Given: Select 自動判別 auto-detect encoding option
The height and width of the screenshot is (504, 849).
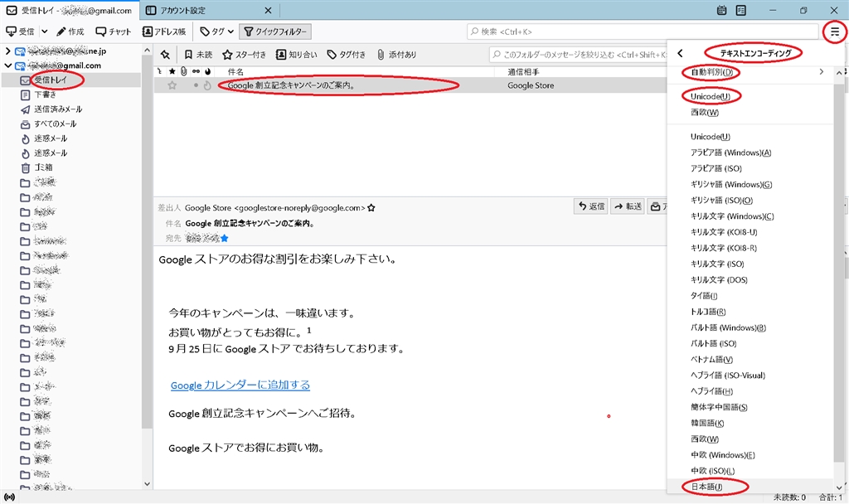Looking at the screenshot, I should 711,72.
